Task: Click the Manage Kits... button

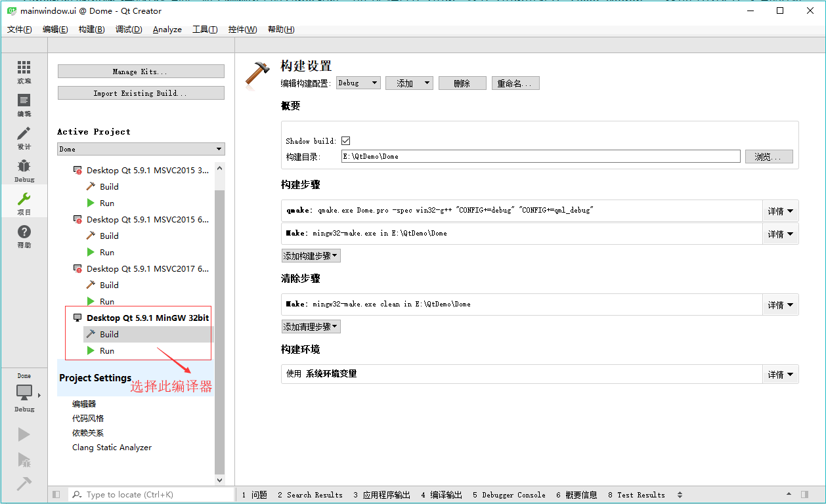Action: click(141, 72)
